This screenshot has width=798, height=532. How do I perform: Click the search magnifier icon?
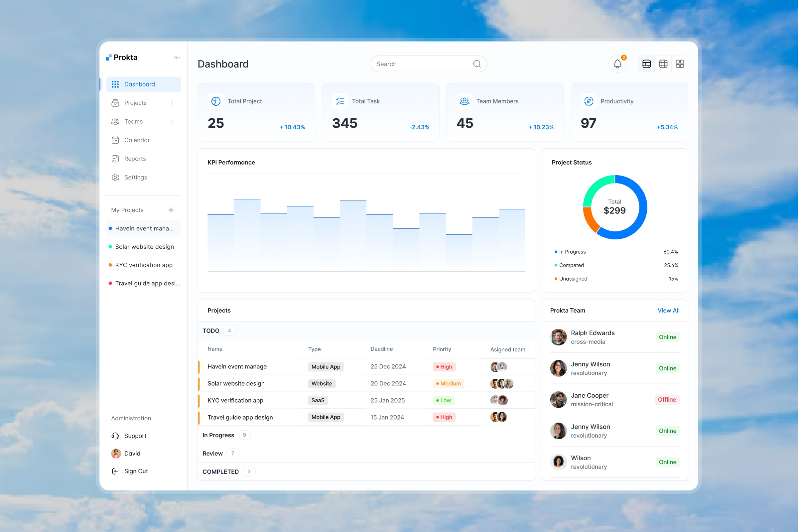point(477,64)
